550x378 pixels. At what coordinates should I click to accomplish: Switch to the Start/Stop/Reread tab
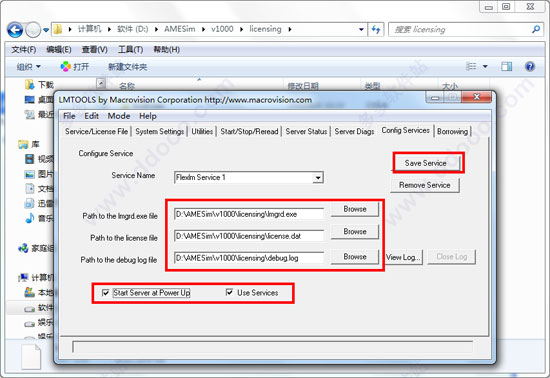pyautogui.click(x=249, y=131)
